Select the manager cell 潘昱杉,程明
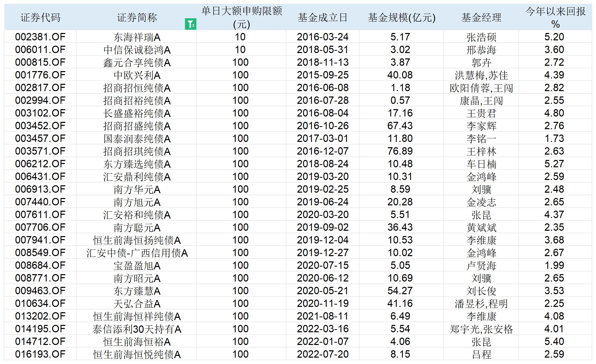 pos(481,304)
